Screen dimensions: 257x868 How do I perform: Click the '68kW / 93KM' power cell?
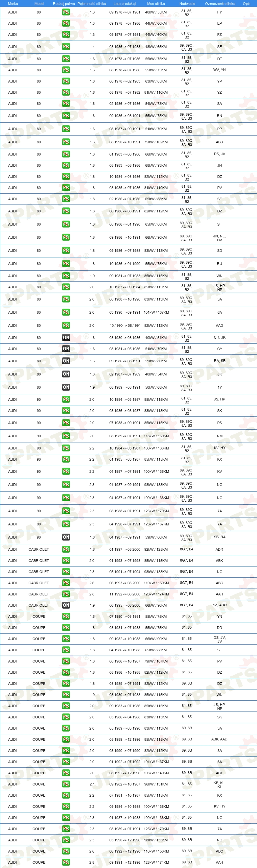pos(156,165)
